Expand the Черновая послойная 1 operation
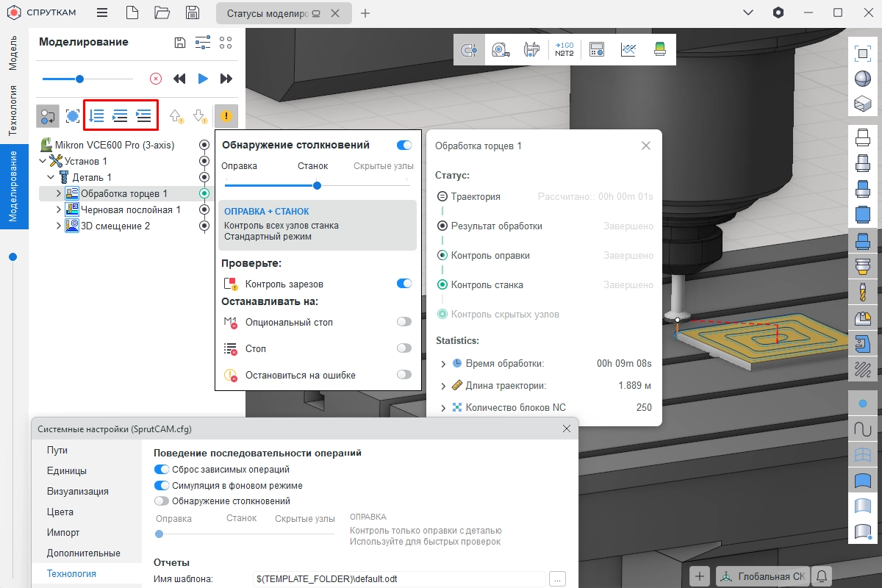The image size is (882, 588). point(60,210)
